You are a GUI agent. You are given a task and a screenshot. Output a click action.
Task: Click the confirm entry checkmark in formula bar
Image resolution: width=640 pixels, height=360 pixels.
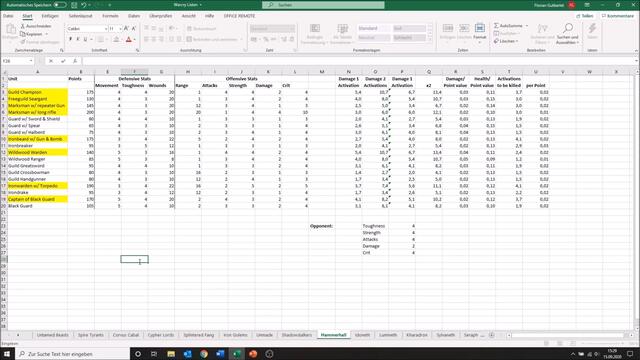point(63,61)
